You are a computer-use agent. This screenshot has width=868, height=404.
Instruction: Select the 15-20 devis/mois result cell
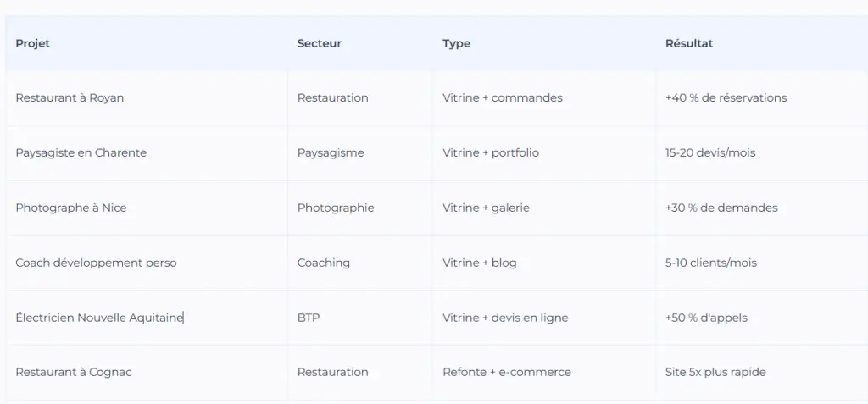click(x=709, y=152)
